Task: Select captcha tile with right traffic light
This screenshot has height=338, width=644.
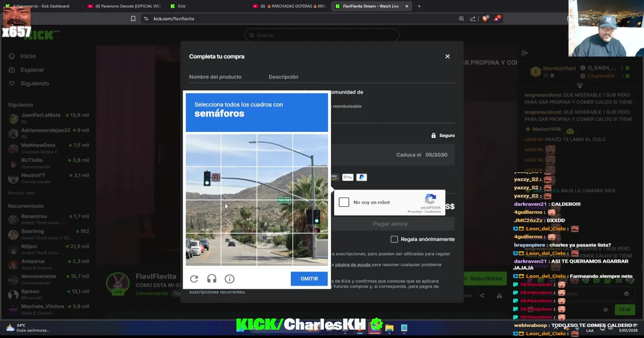Action: [310, 217]
